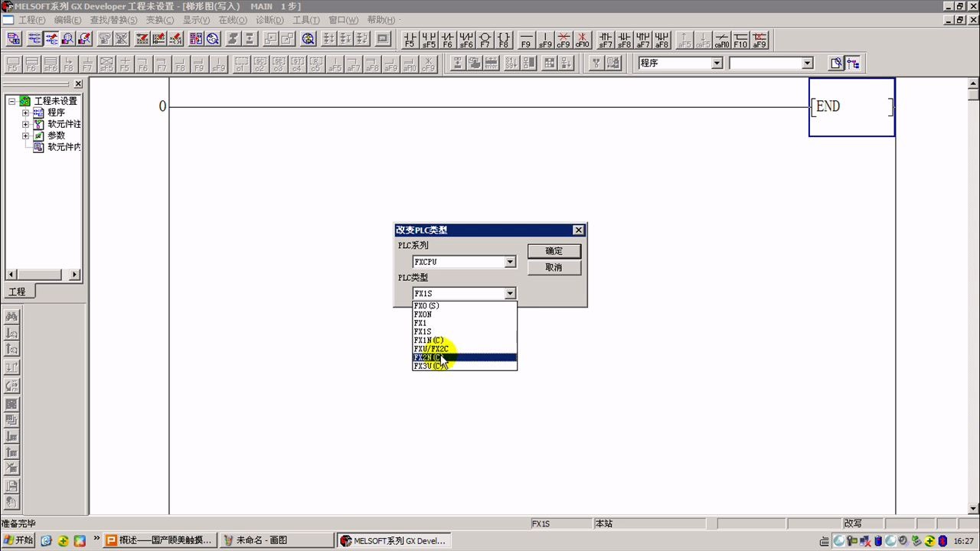The image size is (980, 551).
Task: Select FX0N from the PLC type list
Action: [x=465, y=315]
